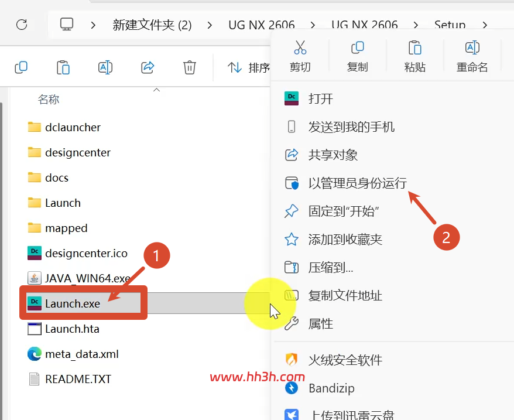
Task: Open Setup breadcrumb segment
Action: 450,25
